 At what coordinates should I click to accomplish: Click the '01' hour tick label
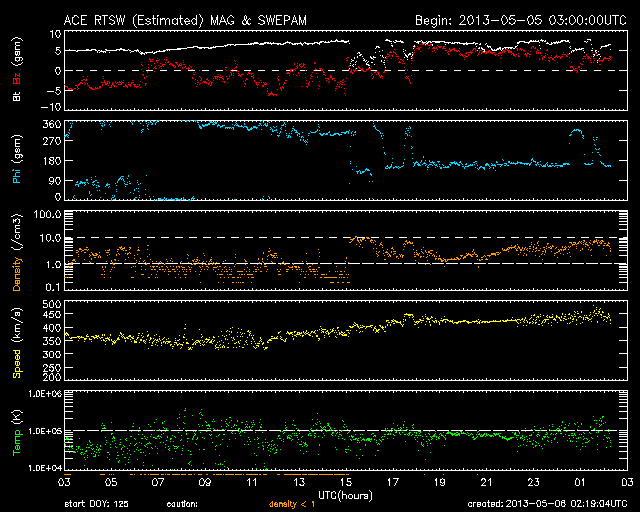click(580, 482)
